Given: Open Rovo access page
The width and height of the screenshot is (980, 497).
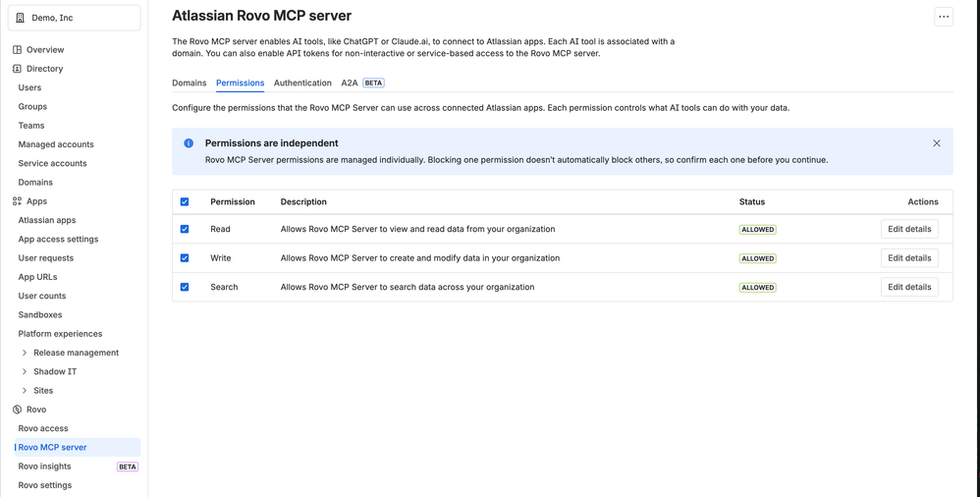Looking at the screenshot, I should coord(43,428).
